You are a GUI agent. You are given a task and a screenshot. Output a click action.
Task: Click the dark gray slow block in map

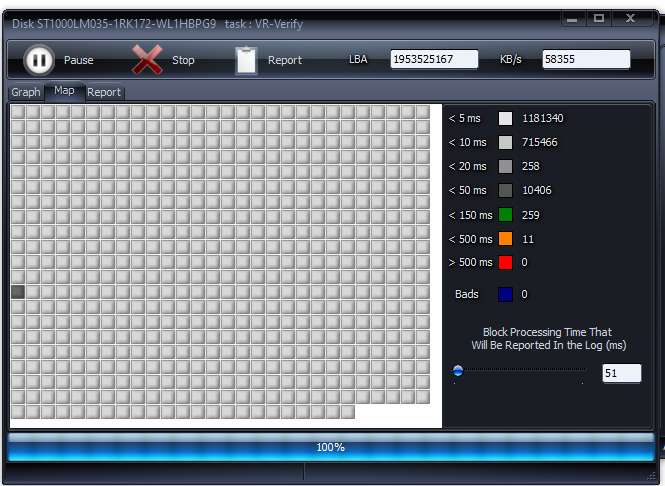click(x=18, y=292)
